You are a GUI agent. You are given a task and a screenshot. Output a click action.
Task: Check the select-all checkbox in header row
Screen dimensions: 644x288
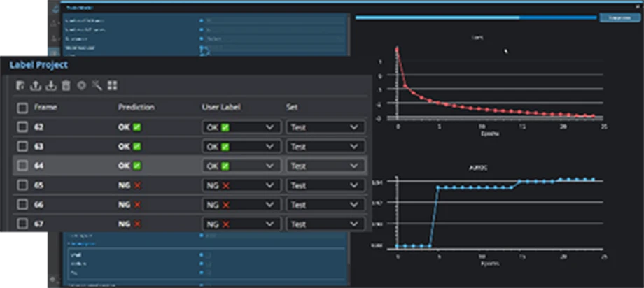coord(22,108)
